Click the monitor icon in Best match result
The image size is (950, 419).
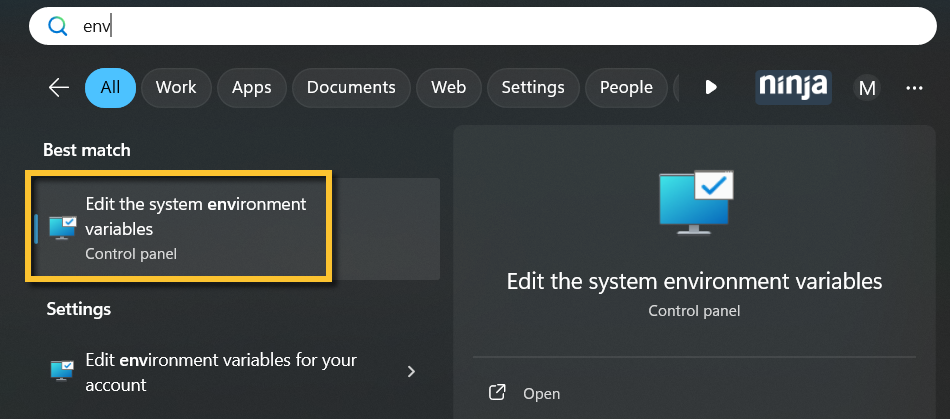[x=62, y=228]
